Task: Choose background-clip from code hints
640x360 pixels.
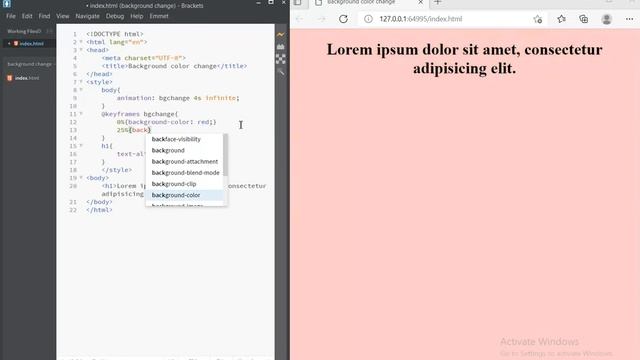Action: [184, 184]
